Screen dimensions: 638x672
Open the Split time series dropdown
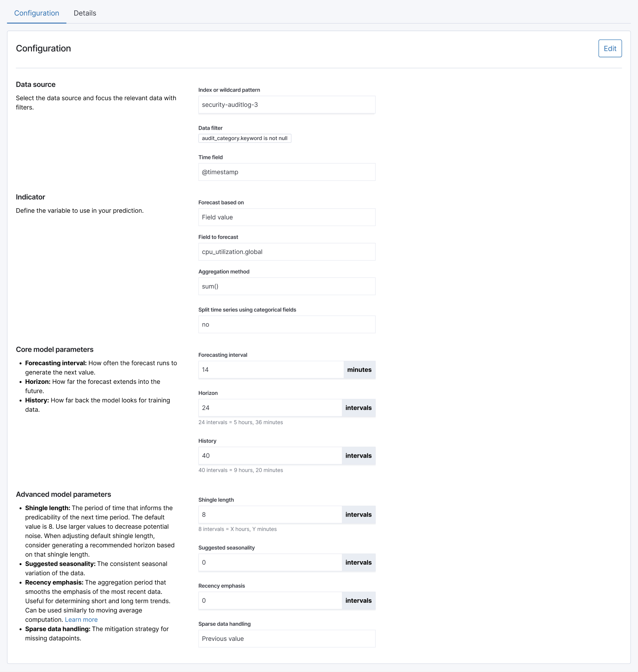click(286, 324)
